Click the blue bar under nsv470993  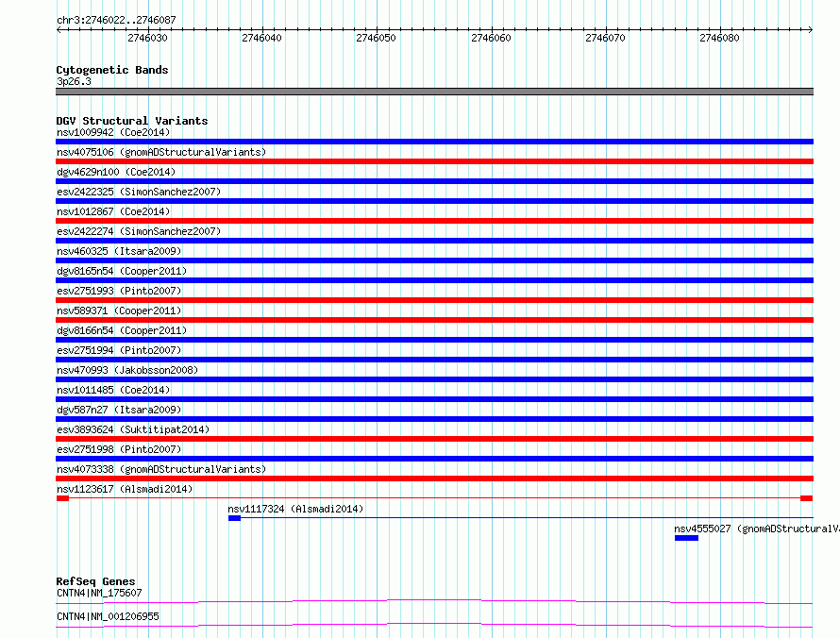(434, 379)
